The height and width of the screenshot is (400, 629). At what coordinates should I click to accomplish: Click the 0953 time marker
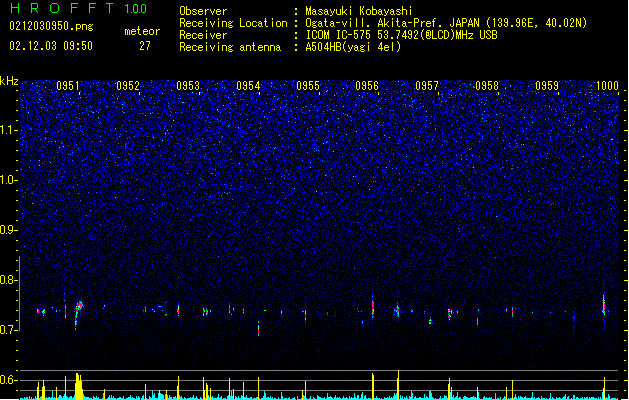[x=188, y=85]
